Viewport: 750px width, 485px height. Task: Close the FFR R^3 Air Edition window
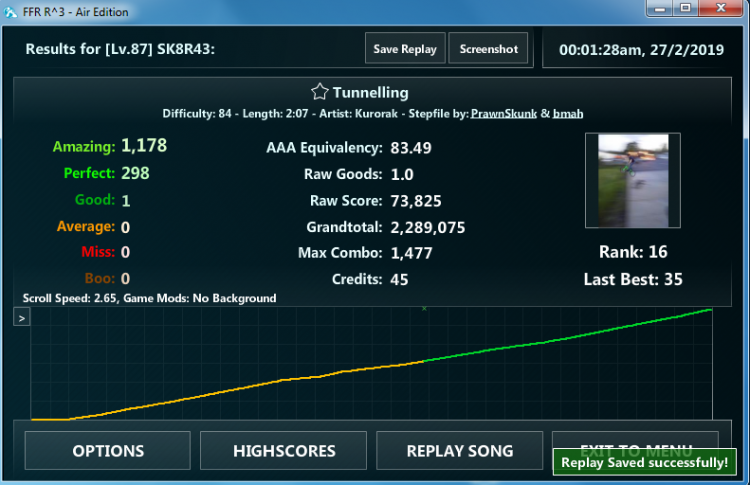(723, 8)
